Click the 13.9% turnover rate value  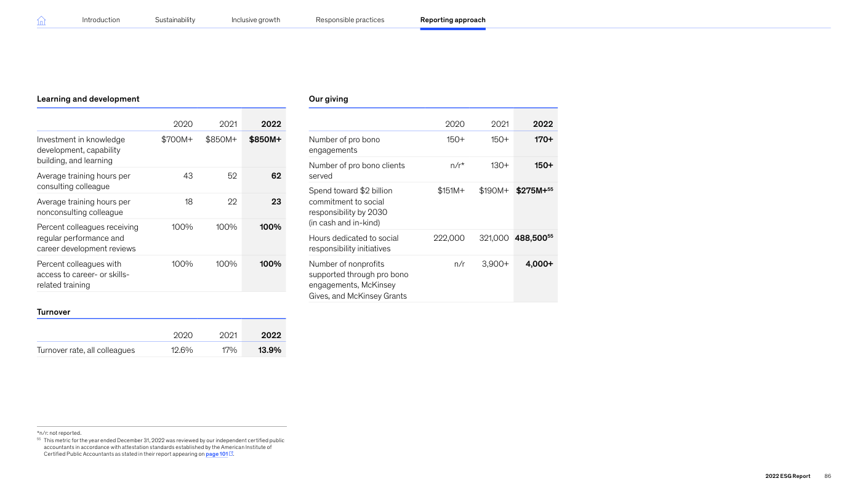(269, 350)
